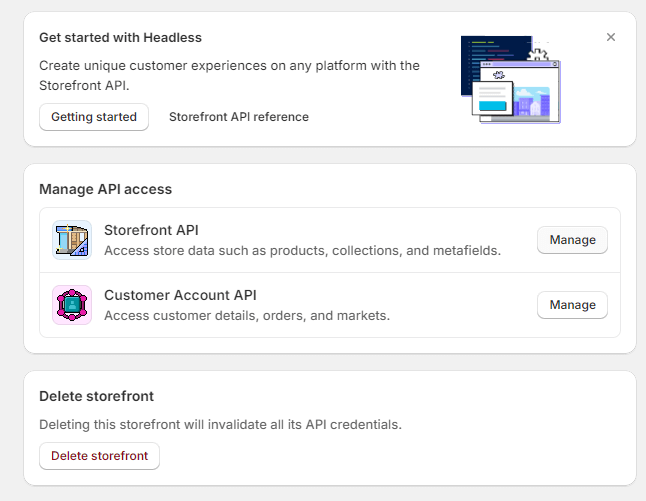Click the text 'Access customer details, orders, and markets'
The image size is (646, 501).
coord(246,315)
